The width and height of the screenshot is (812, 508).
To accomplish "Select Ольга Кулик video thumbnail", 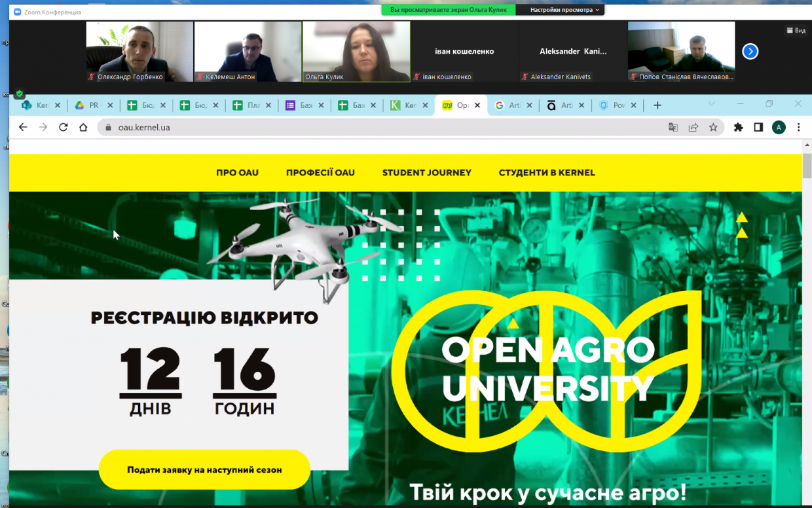I will (x=356, y=52).
